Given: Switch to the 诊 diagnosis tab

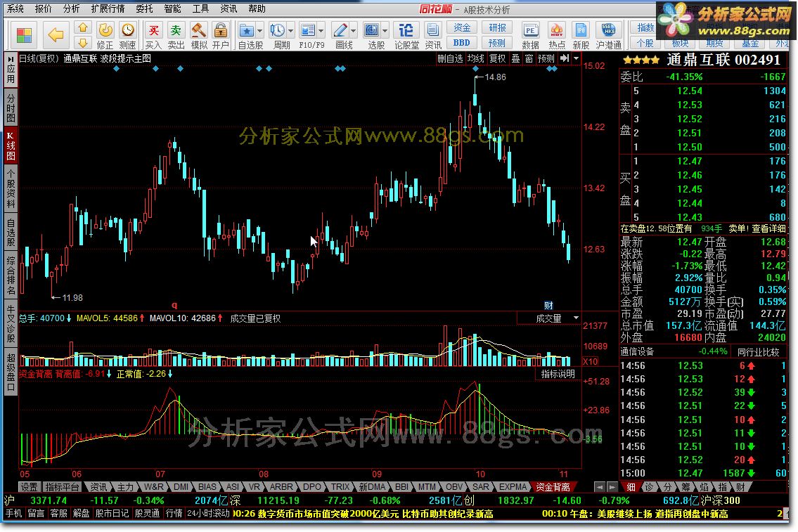Looking at the screenshot, I should tap(649, 487).
